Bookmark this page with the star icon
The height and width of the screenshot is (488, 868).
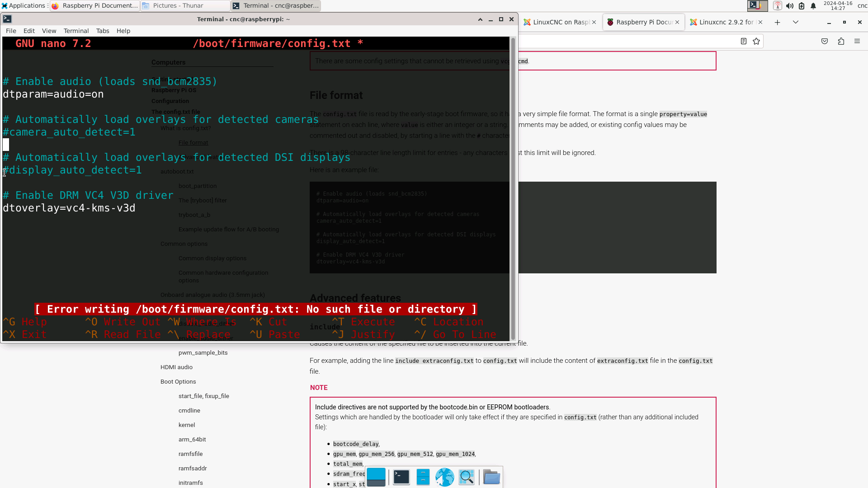(x=756, y=41)
